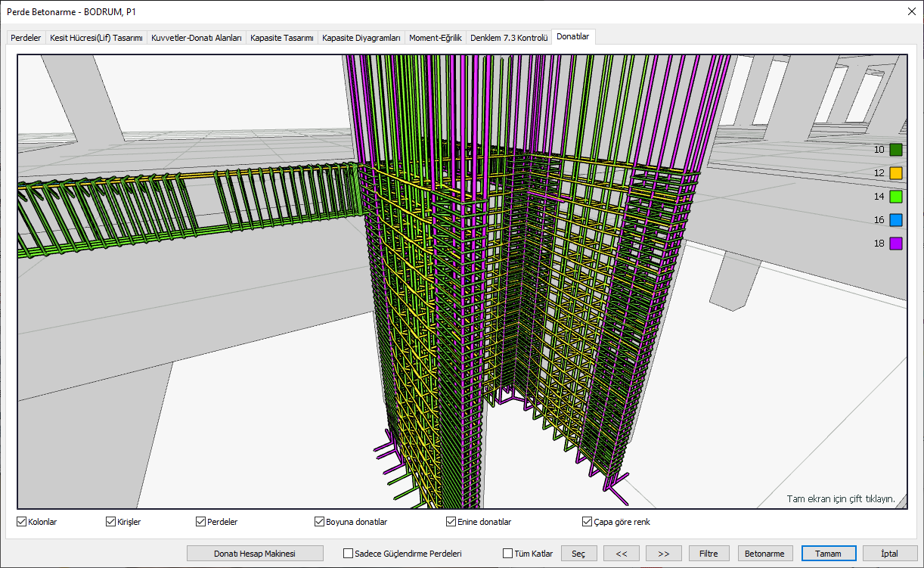Open Donatı Hesap Makinesi calculator
This screenshot has height=568, width=924.
[254, 554]
